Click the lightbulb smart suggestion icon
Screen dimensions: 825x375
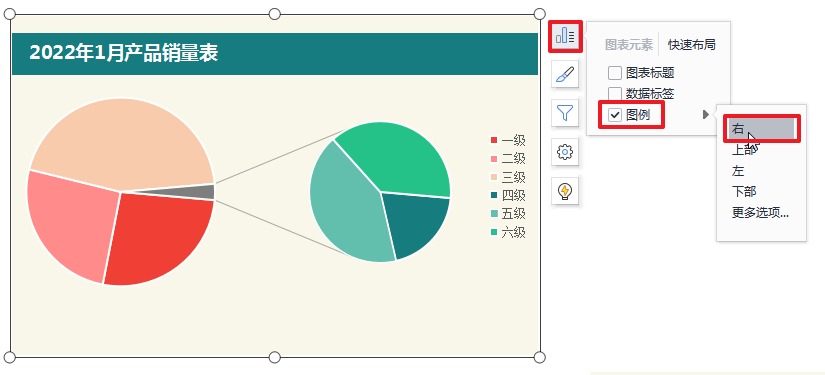pyautogui.click(x=565, y=191)
